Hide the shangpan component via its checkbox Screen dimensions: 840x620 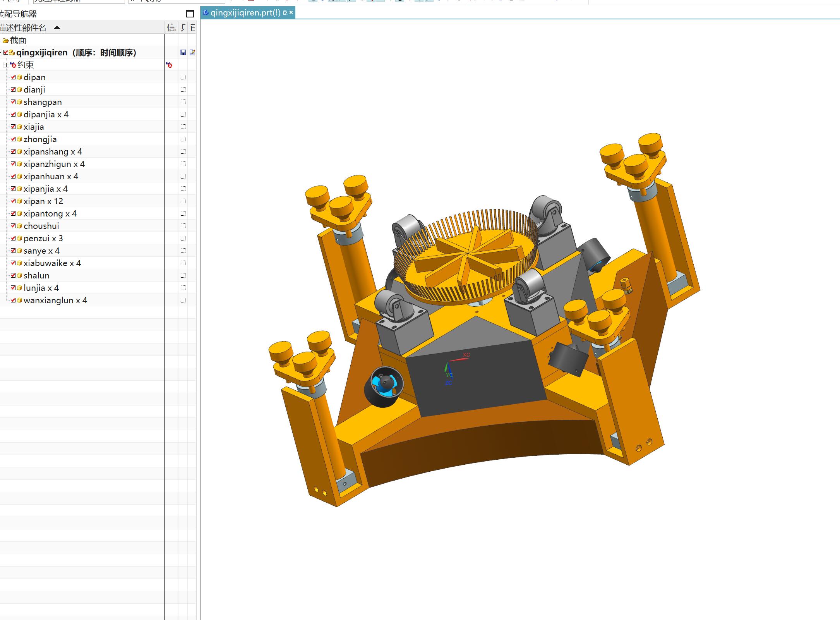coord(13,102)
